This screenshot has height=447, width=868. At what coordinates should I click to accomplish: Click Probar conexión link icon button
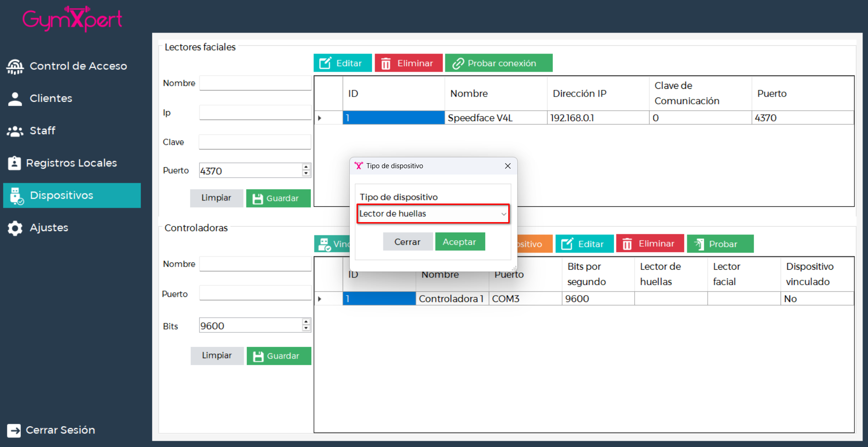[498, 63]
